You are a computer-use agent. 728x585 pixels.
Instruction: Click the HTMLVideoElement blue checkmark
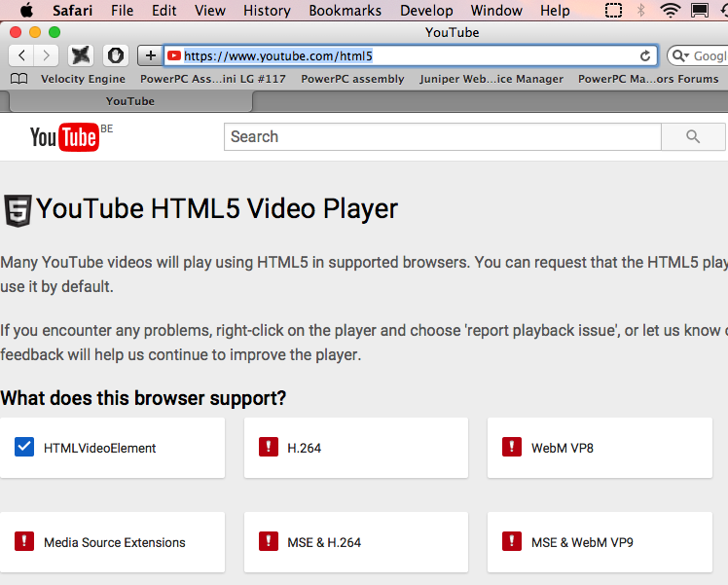pyautogui.click(x=24, y=447)
